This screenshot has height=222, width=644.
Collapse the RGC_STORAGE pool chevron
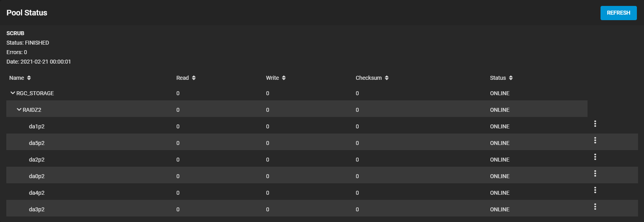[13, 93]
